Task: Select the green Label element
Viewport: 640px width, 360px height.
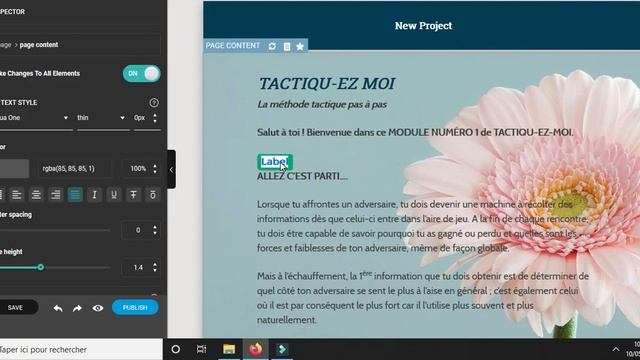Action: pyautogui.click(x=275, y=162)
